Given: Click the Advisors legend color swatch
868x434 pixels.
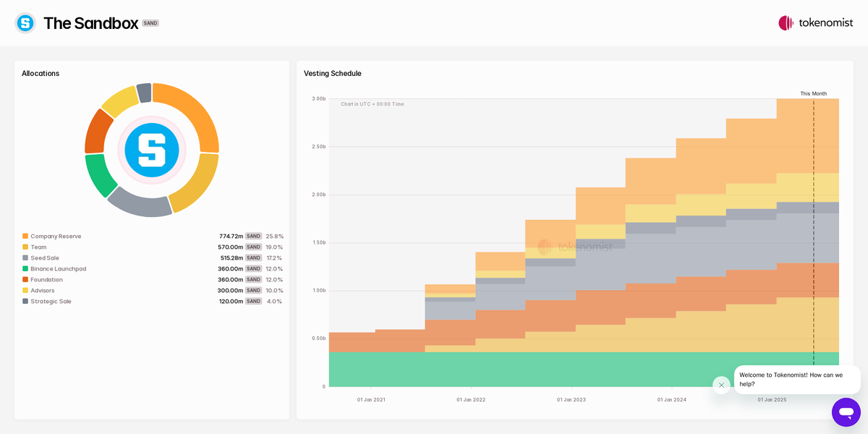Looking at the screenshot, I should (25, 290).
